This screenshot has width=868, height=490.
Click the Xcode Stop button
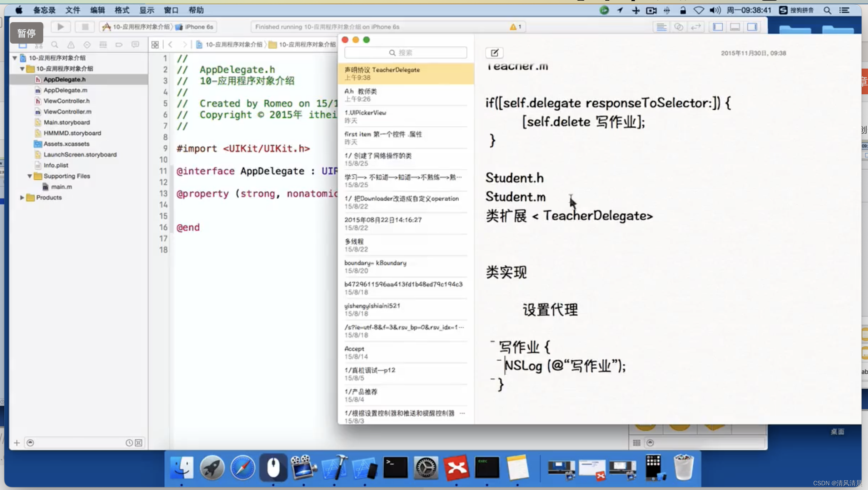[x=85, y=27]
